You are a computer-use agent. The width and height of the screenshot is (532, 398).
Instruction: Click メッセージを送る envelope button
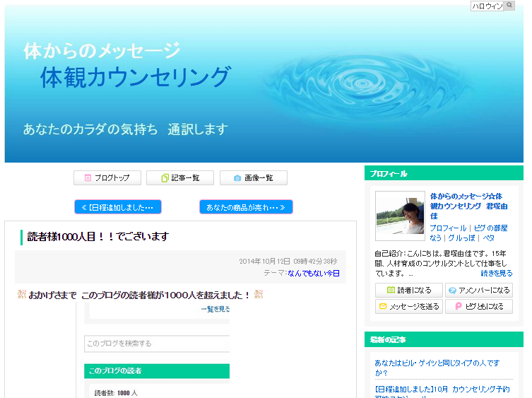(x=409, y=307)
